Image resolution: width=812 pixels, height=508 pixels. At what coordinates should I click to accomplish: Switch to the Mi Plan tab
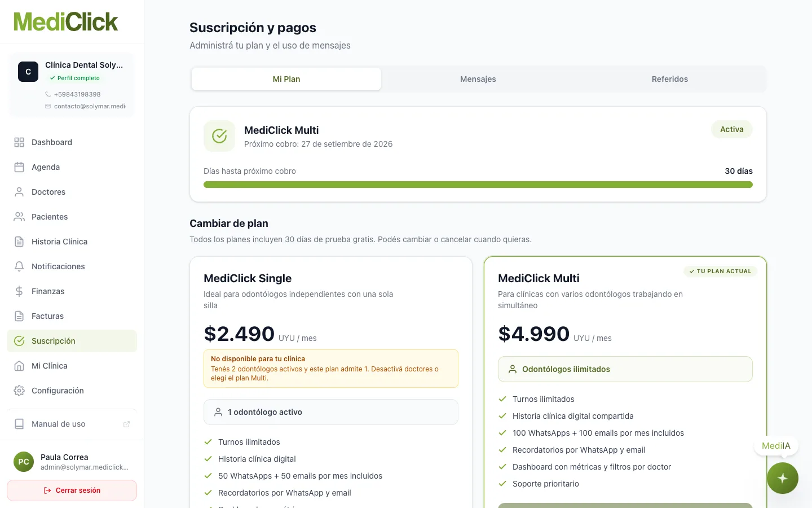point(286,79)
